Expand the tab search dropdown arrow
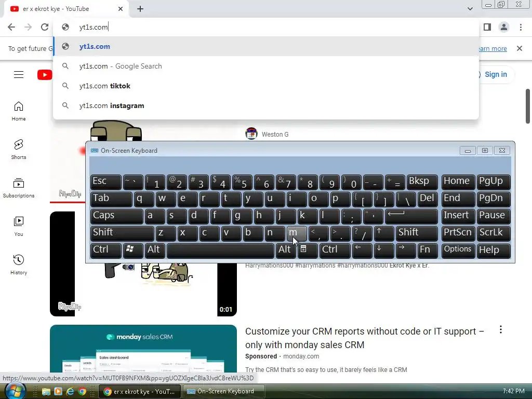Viewport: 532px width, 399px height. [470, 9]
